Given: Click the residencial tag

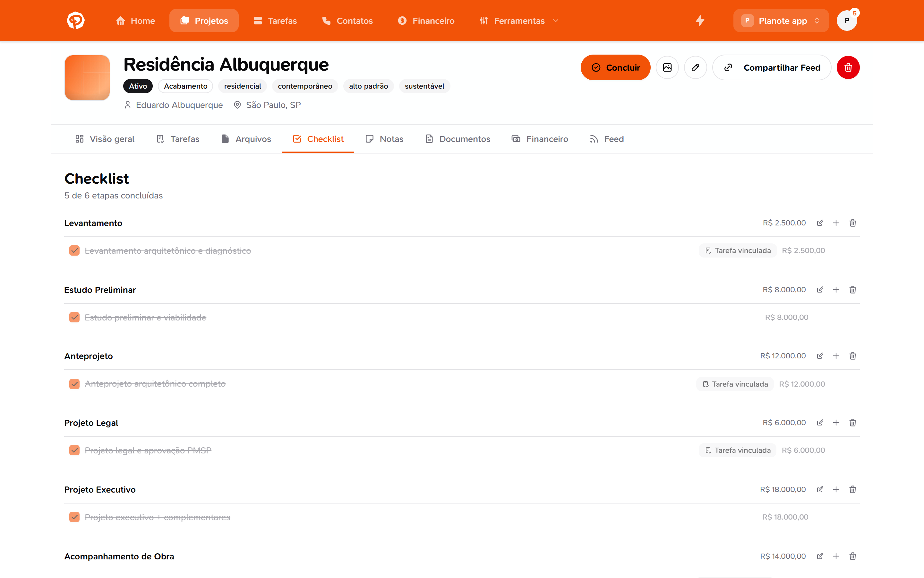Looking at the screenshot, I should pyautogui.click(x=243, y=86).
